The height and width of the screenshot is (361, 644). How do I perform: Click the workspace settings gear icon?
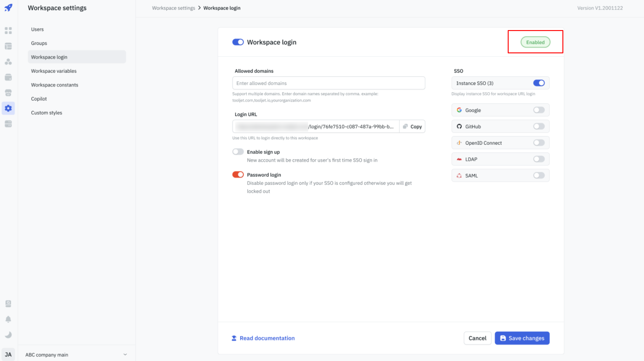[x=8, y=108]
